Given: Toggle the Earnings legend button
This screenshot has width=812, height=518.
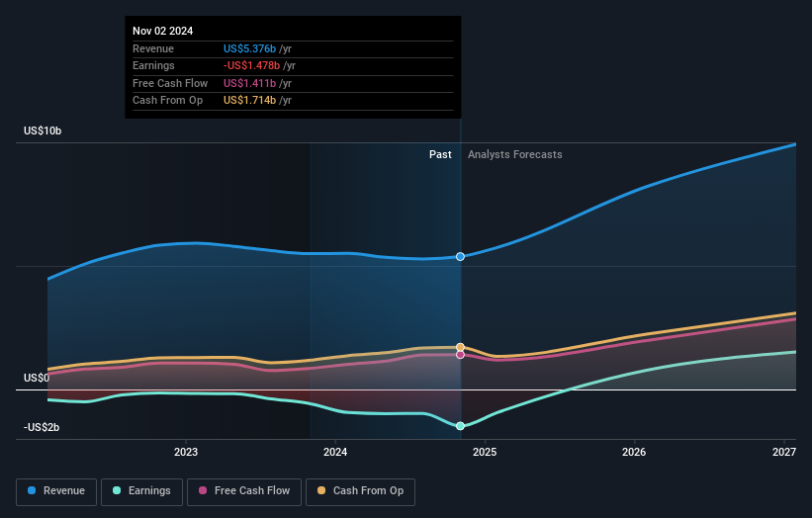Looking at the screenshot, I should click(141, 491).
